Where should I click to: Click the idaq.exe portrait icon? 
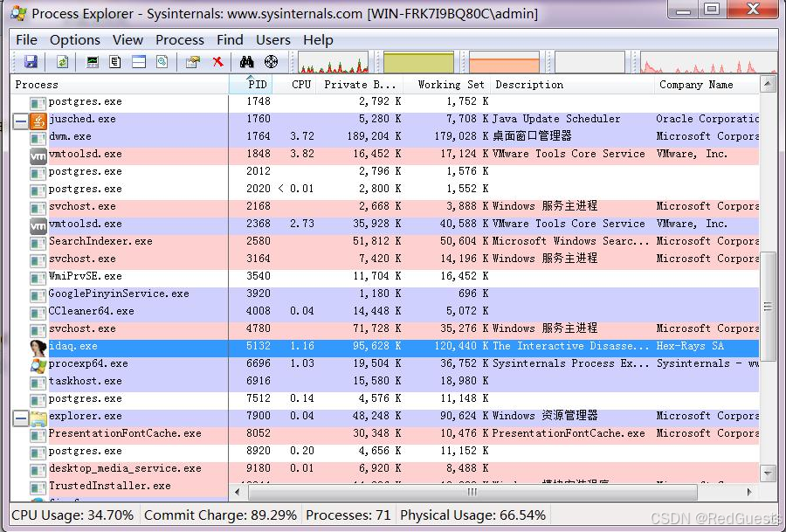pyautogui.click(x=38, y=348)
